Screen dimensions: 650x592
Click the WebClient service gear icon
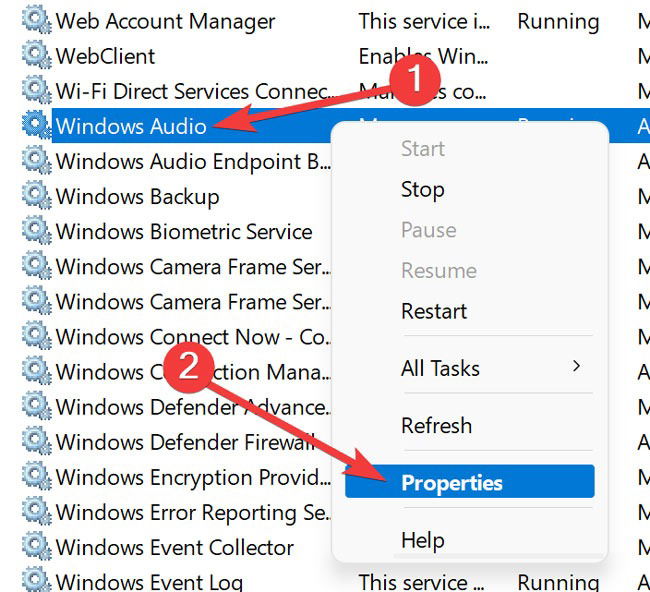(x=36, y=55)
